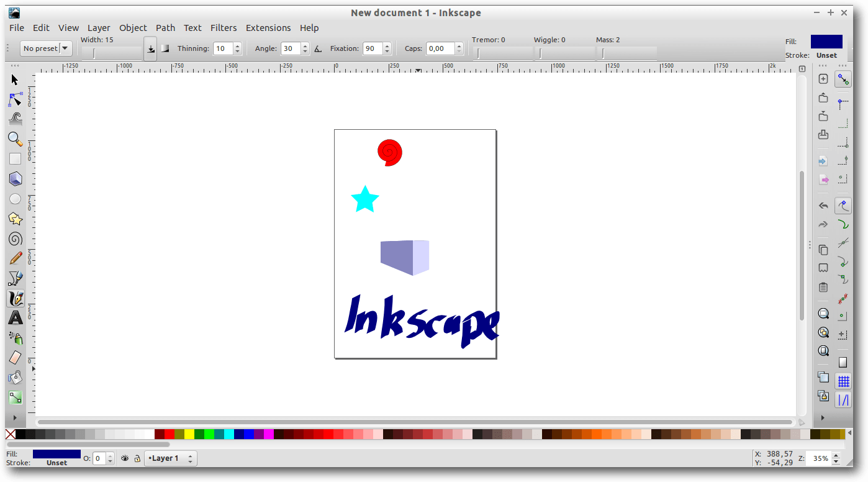Screen dimensions: 868x482
Task: Open the Edit menu
Action: pyautogui.click(x=41, y=28)
